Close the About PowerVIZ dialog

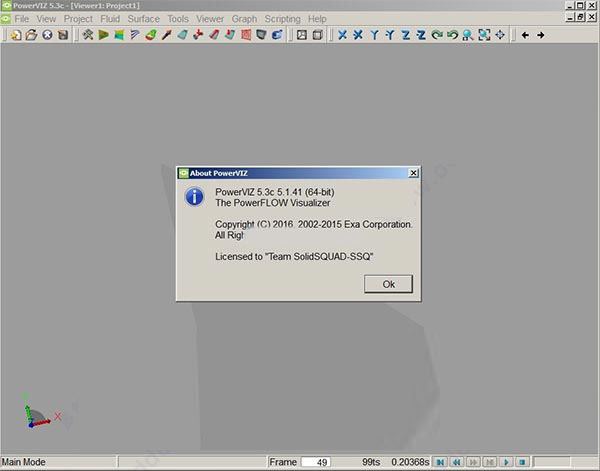click(x=413, y=173)
